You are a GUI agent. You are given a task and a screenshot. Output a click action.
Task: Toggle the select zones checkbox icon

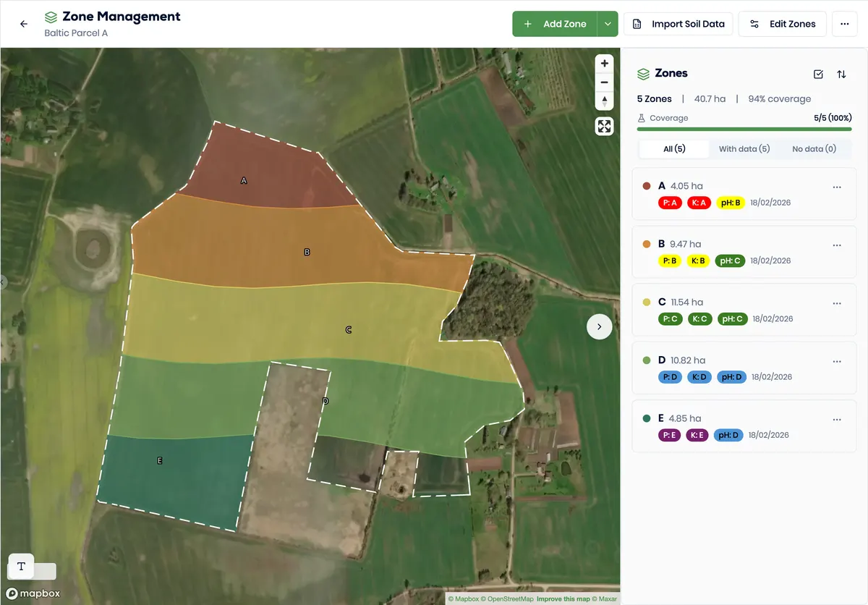tap(819, 74)
